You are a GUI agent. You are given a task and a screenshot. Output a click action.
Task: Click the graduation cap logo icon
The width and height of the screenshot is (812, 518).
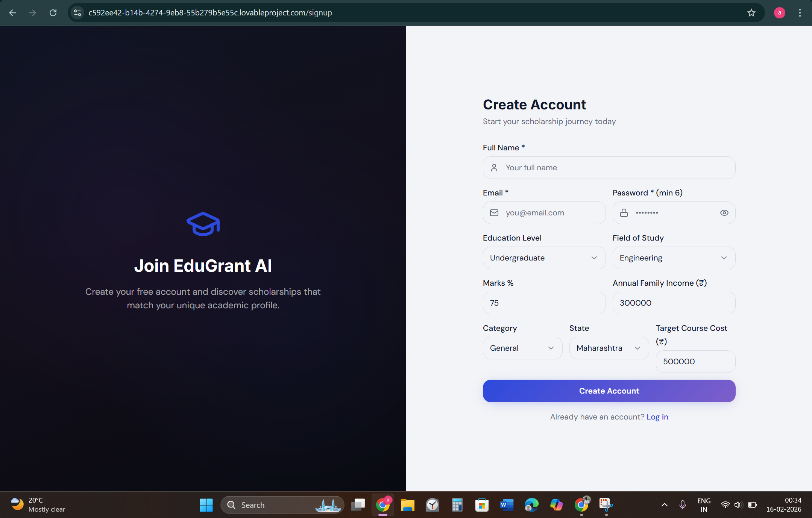pos(203,224)
